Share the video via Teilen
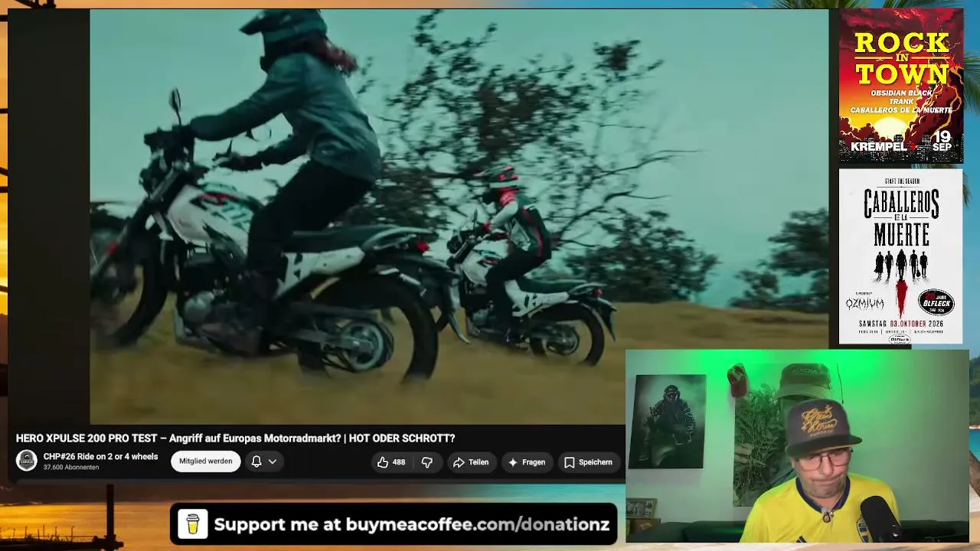This screenshot has height=551, width=980. pyautogui.click(x=470, y=462)
